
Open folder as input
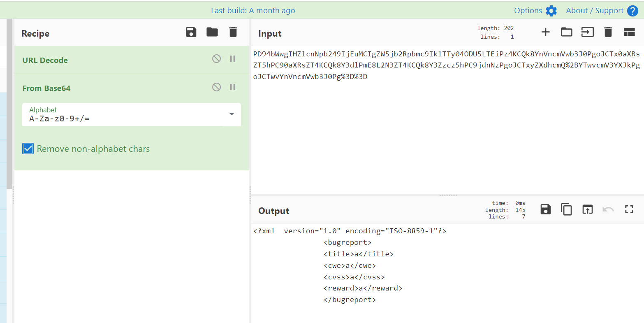567,32
